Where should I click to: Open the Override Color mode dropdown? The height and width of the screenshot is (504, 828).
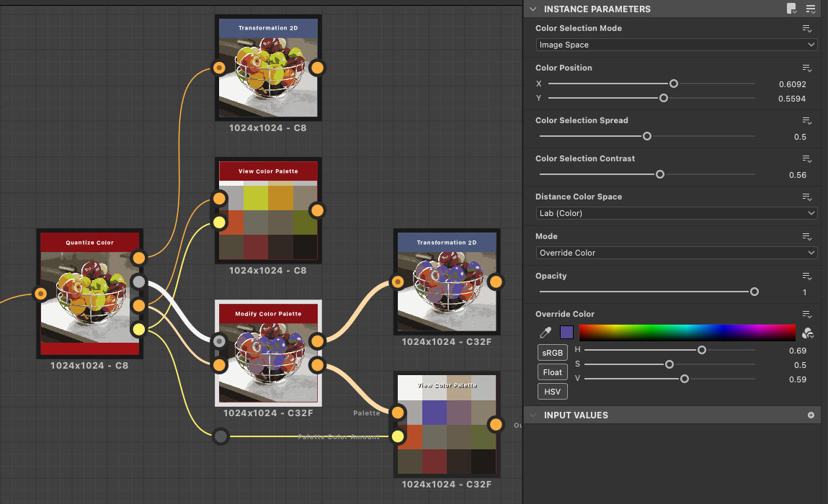[675, 253]
